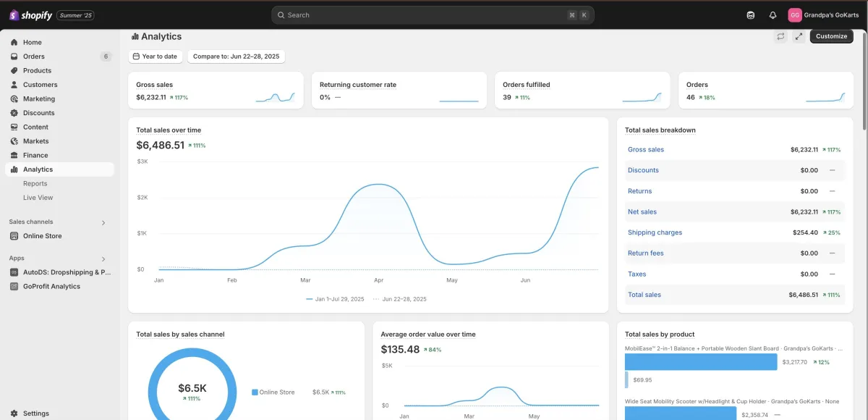The height and width of the screenshot is (420, 868).
Task: Click the fullscreen expand icon
Action: 799,36
